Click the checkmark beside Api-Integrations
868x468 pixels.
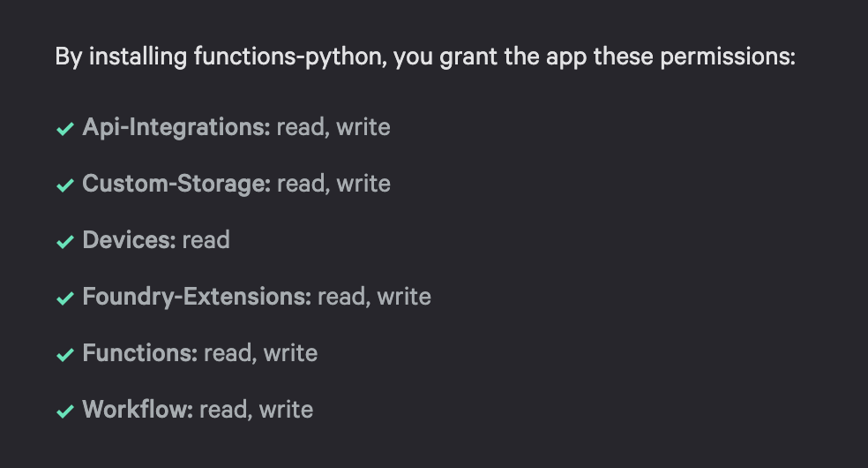(x=64, y=129)
